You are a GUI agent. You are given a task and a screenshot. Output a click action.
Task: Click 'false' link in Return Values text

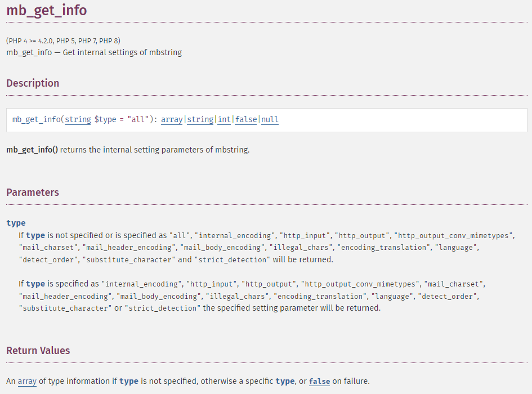pyautogui.click(x=319, y=381)
